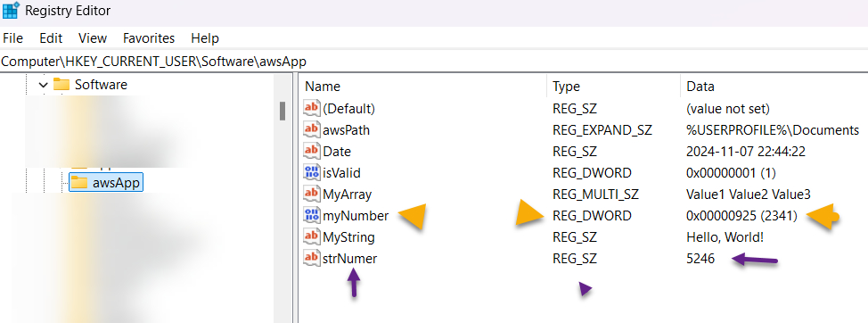Open the View menu
Screen dimensions: 868x323
click(x=93, y=38)
